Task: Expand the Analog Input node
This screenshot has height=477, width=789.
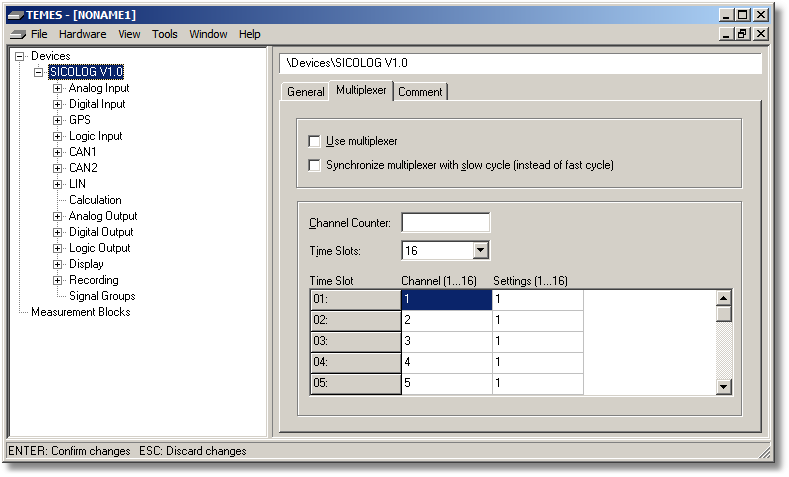Action: [57, 89]
